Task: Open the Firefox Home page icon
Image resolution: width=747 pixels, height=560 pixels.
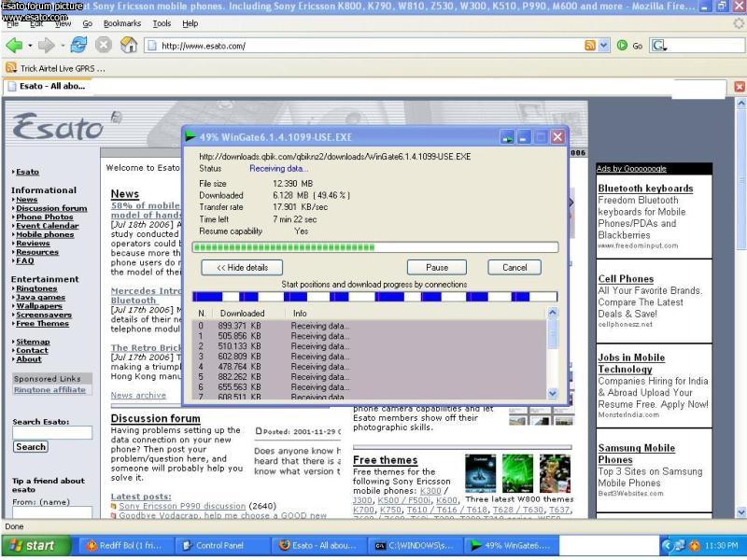Action: pos(129,45)
